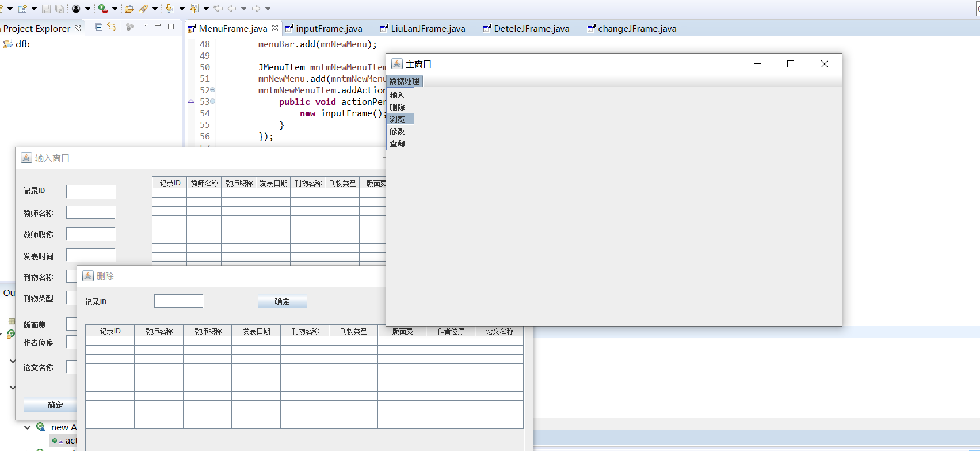Select 输入 from the menu
The image size is (980, 451).
[400, 95]
